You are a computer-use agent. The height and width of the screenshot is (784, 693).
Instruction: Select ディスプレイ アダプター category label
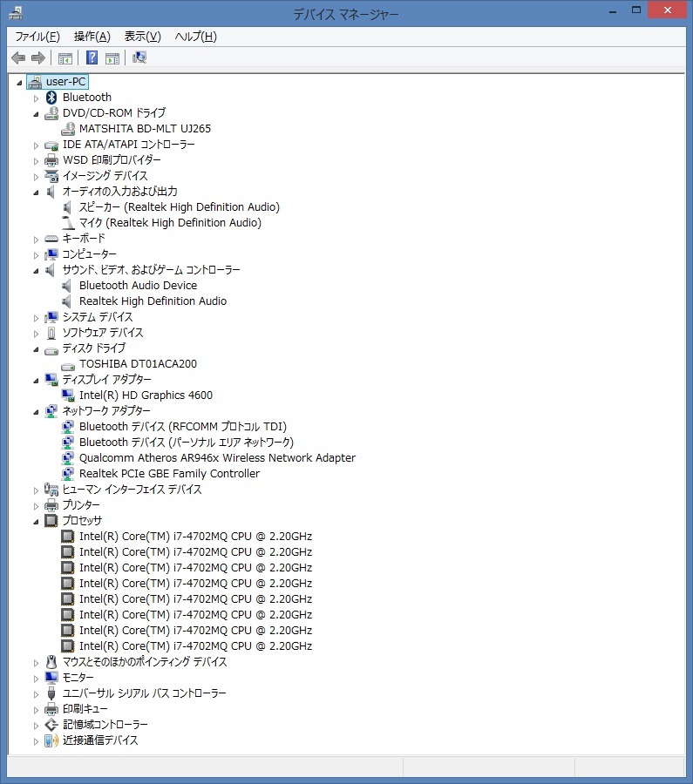[106, 380]
